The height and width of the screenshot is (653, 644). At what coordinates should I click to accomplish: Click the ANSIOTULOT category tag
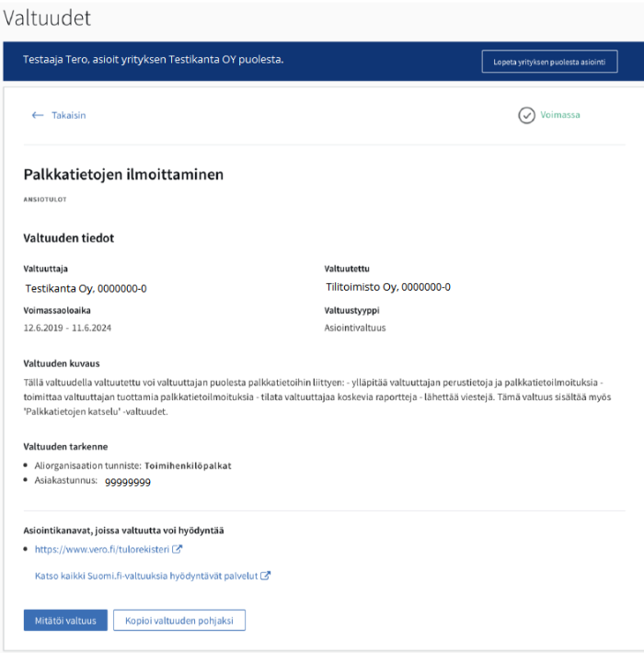point(45,199)
